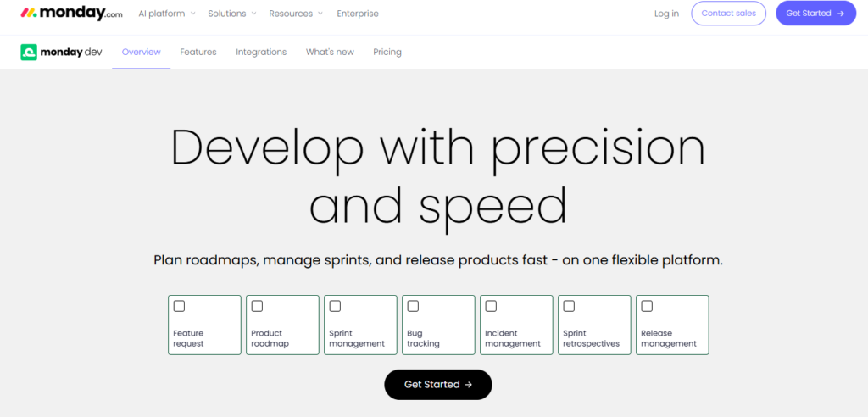Toggle the Incident management checkbox

coord(491,306)
